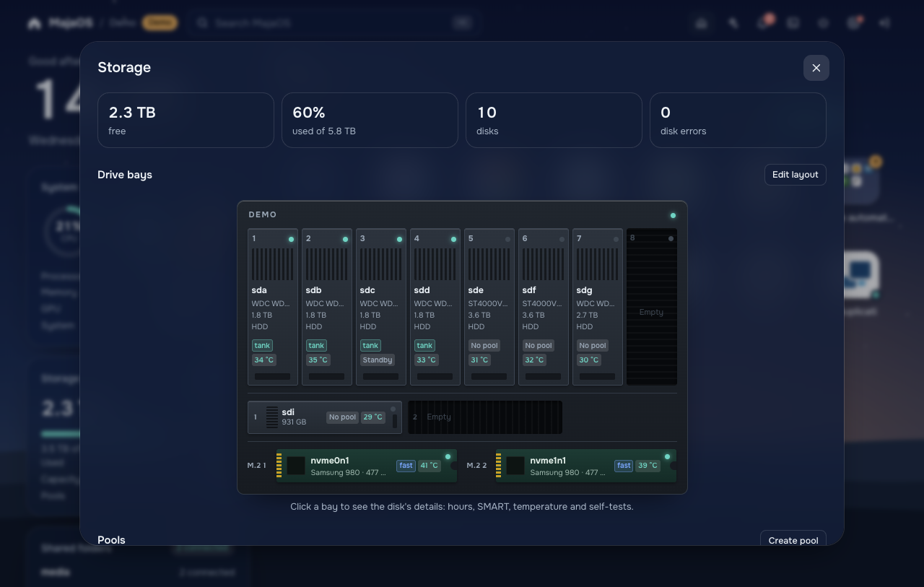Click the 0 disk errors card
Viewport: 924px width, 587px height.
tap(738, 120)
